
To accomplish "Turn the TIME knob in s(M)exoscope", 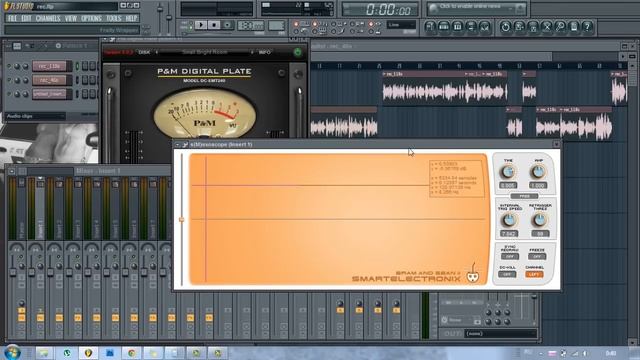I will click(508, 172).
